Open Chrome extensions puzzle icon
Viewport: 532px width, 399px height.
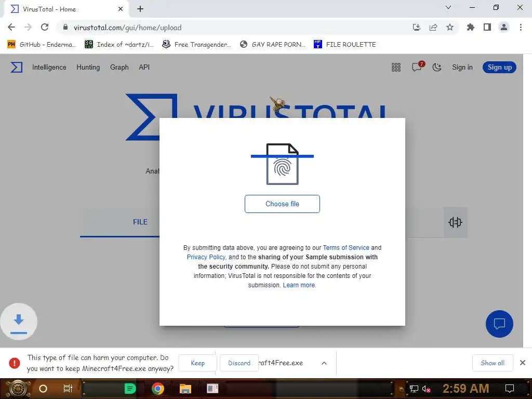470,27
